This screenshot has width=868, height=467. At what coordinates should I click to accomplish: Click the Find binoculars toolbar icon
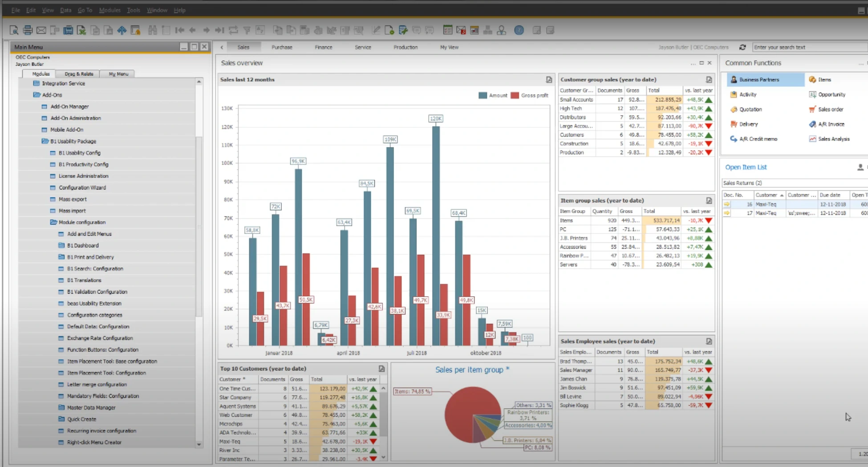[152, 30]
